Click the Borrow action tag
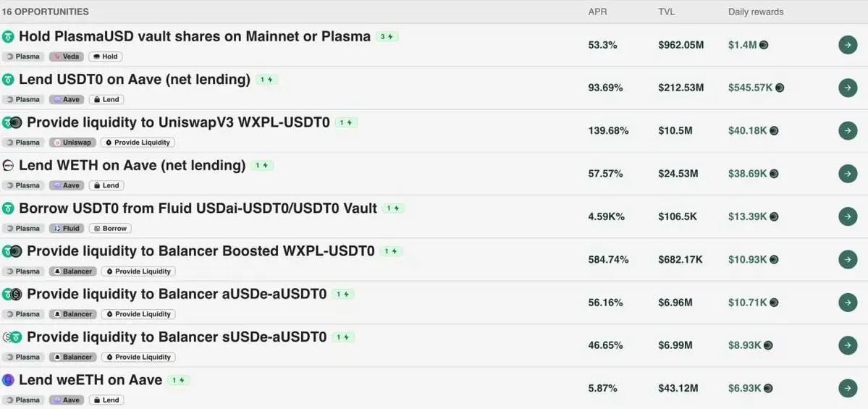Screen dimensions: 868x409 (110, 228)
